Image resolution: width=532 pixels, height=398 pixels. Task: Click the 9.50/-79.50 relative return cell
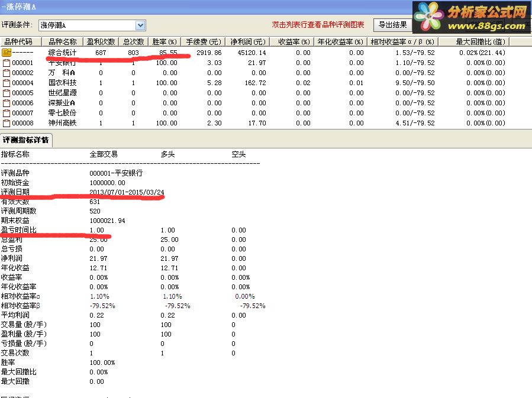415,83
